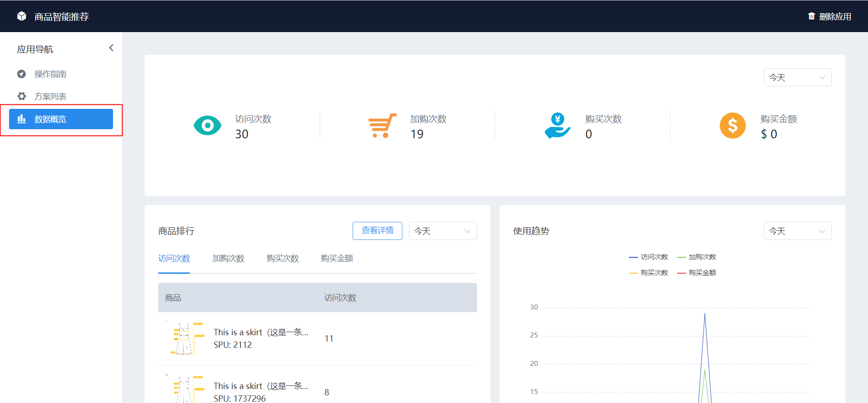Click the bar chart icon in 数据概览

click(x=22, y=119)
